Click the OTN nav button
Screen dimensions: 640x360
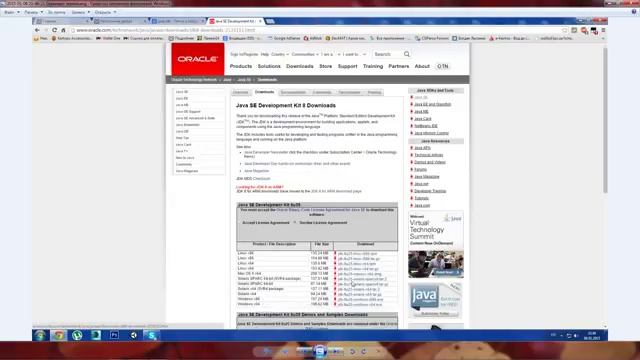(442, 66)
